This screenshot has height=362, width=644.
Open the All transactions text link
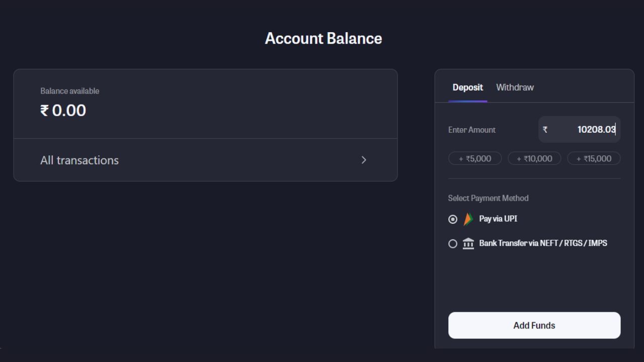[x=79, y=160]
